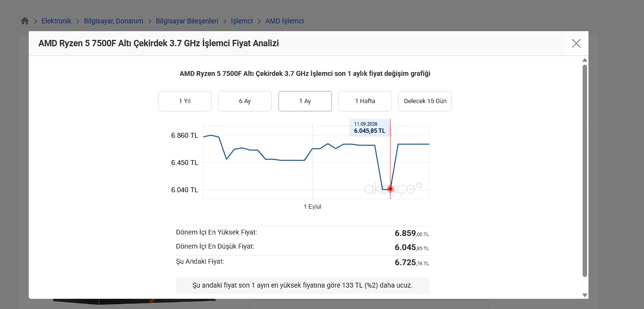Click the modal scrollbar up arrow
Image resolution: width=644 pixels, height=309 pixels.
pyautogui.click(x=585, y=60)
